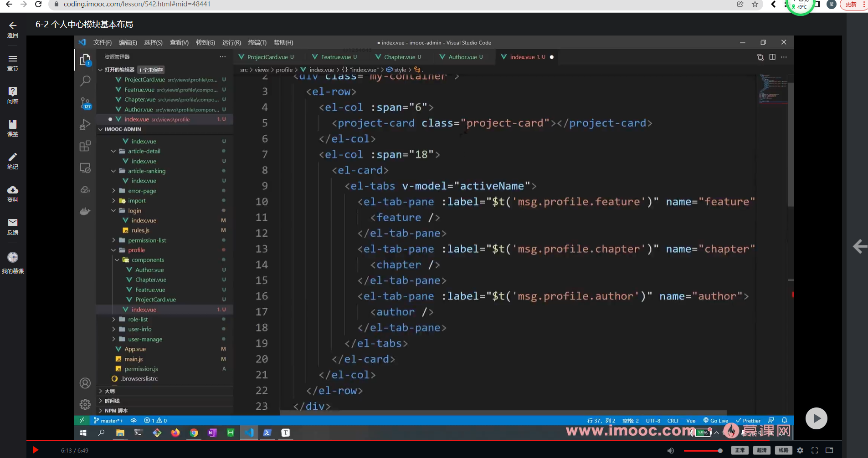Open Featrue.vue in the components folder tree
The height and width of the screenshot is (458, 868).
tap(150, 290)
